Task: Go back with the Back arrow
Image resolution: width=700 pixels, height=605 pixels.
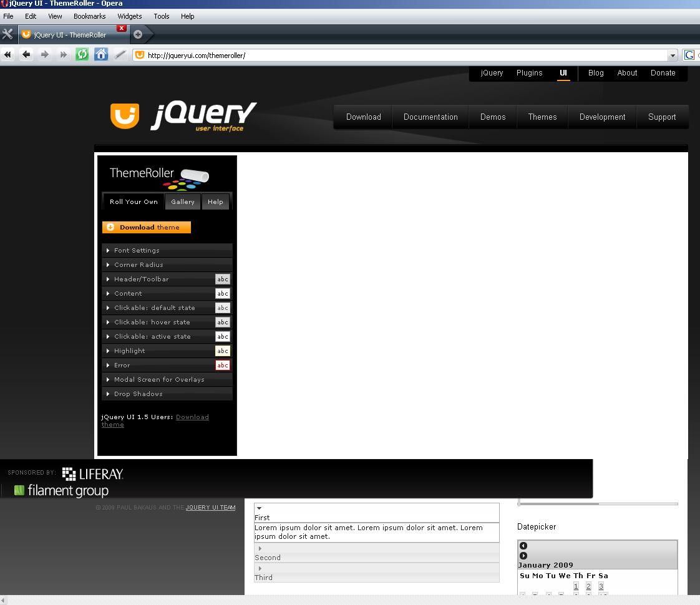Action: point(26,55)
